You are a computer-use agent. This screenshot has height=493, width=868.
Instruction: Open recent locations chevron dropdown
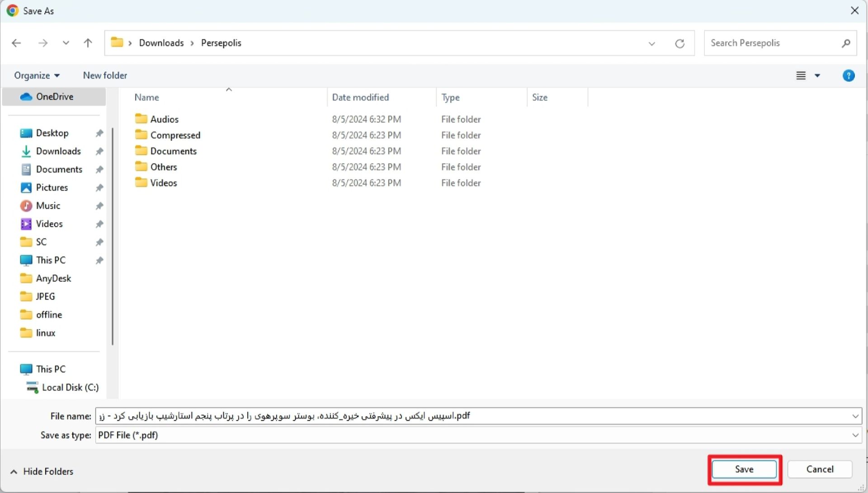point(66,43)
